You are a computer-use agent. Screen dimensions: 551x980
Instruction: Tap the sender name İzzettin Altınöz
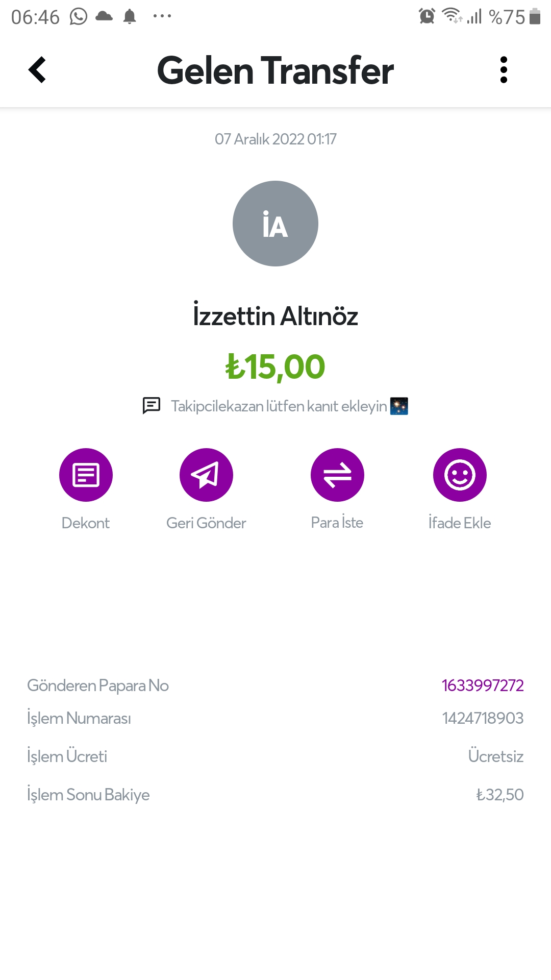point(275,316)
